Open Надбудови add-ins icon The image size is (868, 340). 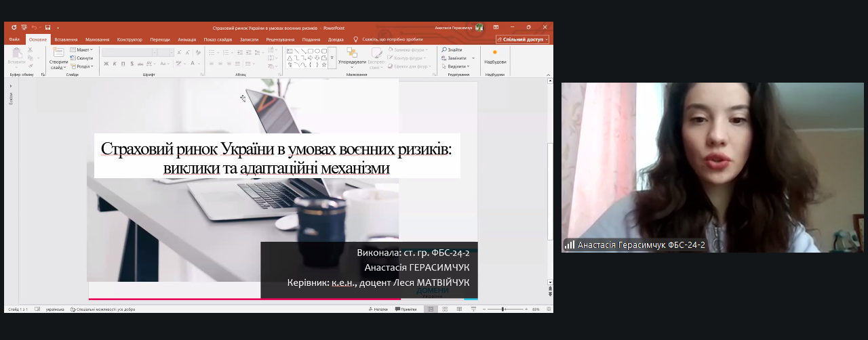pos(494,56)
